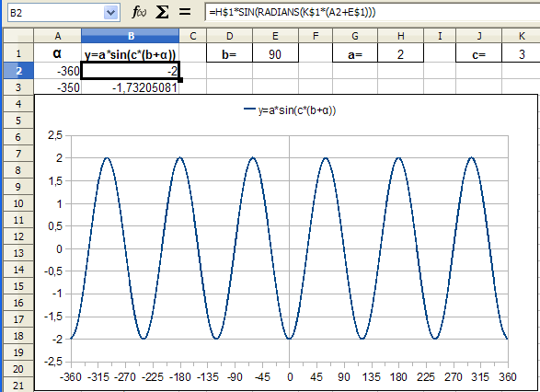Click cell H1 with value 2
This screenshot has width=540, height=392.
tap(400, 53)
